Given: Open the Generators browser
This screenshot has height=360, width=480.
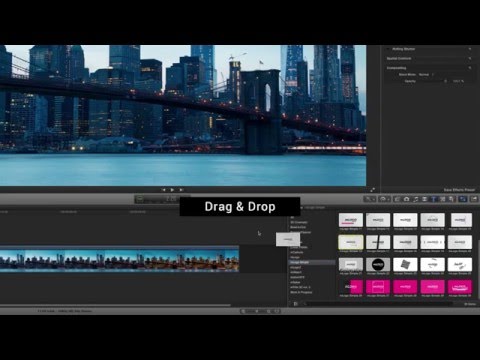Looking at the screenshot, I should coord(442,199).
